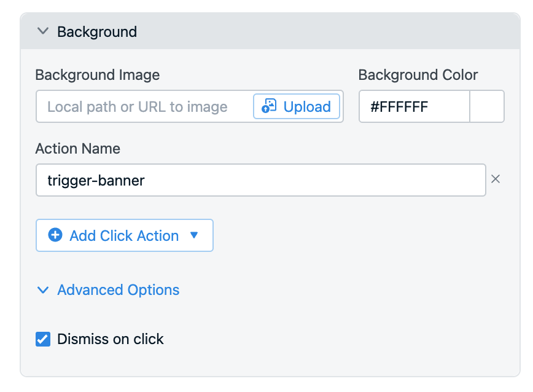This screenshot has width=533, height=392.
Task: Click the Background Image label
Action: 97,75
